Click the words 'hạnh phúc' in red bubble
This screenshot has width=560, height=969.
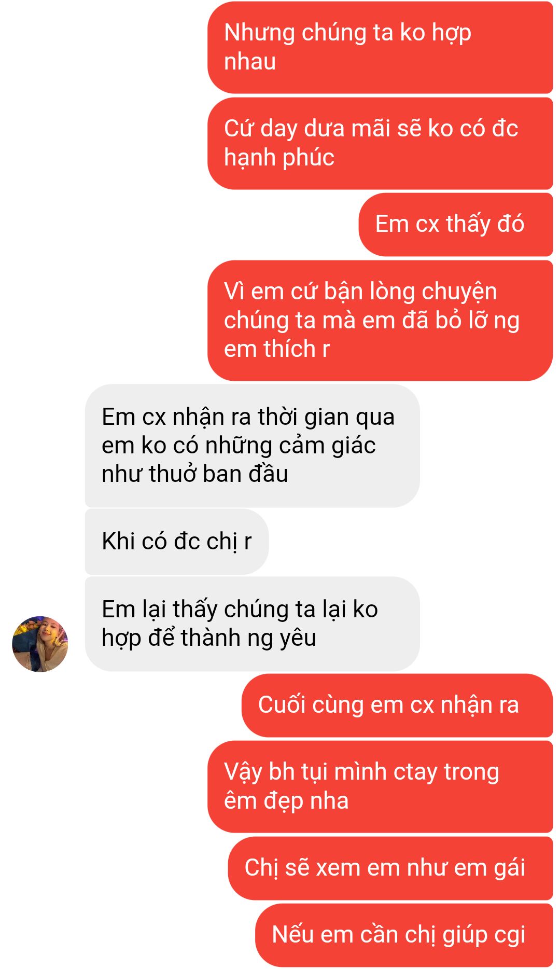pos(279,158)
